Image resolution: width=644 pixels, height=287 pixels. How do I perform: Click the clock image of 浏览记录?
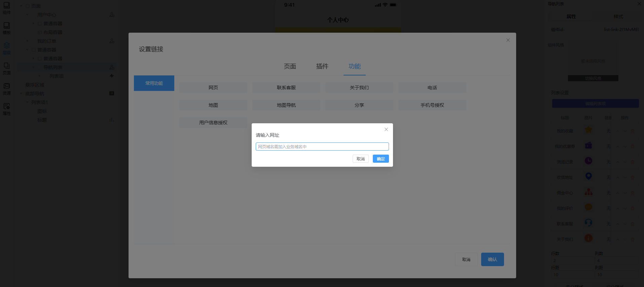(588, 161)
